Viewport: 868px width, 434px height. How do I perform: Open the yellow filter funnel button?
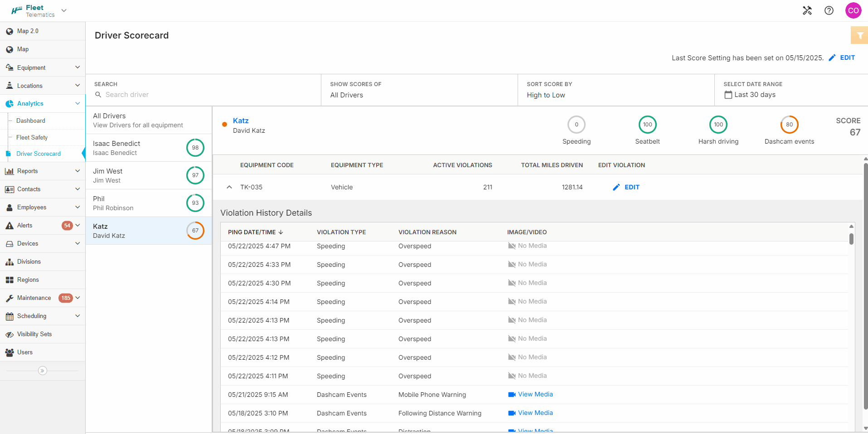(x=860, y=35)
